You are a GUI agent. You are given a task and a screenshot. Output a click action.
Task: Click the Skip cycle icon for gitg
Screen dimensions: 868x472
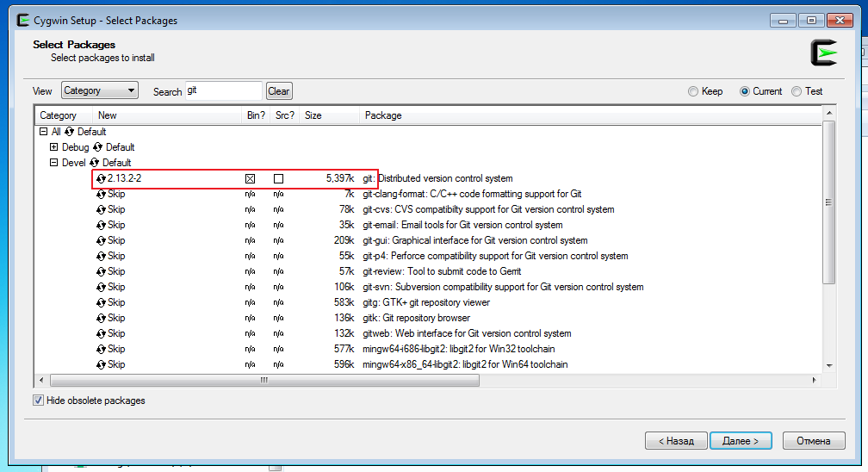pyautogui.click(x=101, y=302)
